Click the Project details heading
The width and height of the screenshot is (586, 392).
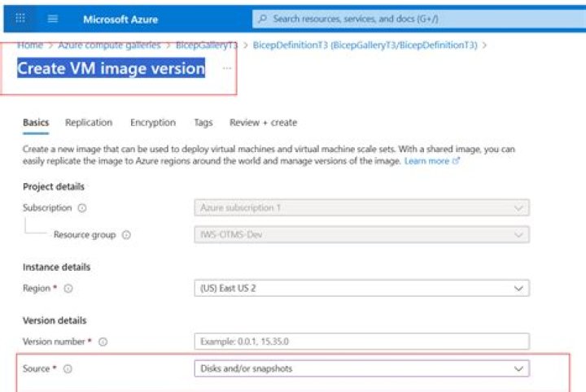tap(54, 187)
